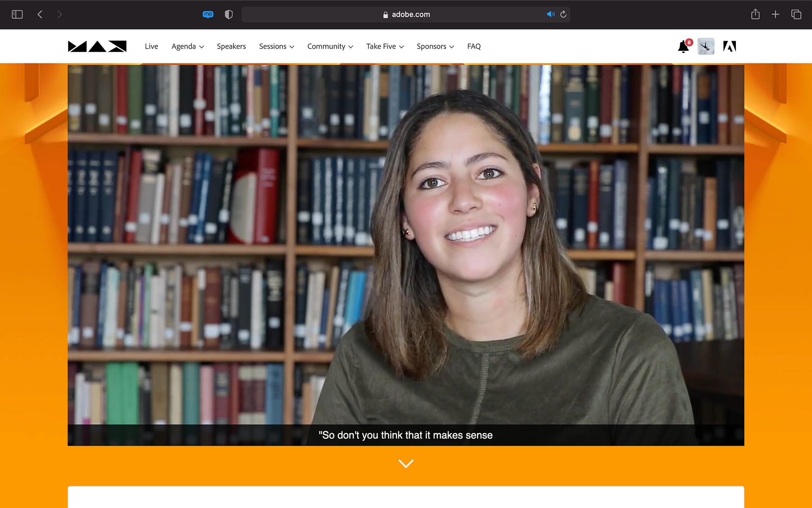
Task: Show the Safari sidebar
Action: point(17,14)
